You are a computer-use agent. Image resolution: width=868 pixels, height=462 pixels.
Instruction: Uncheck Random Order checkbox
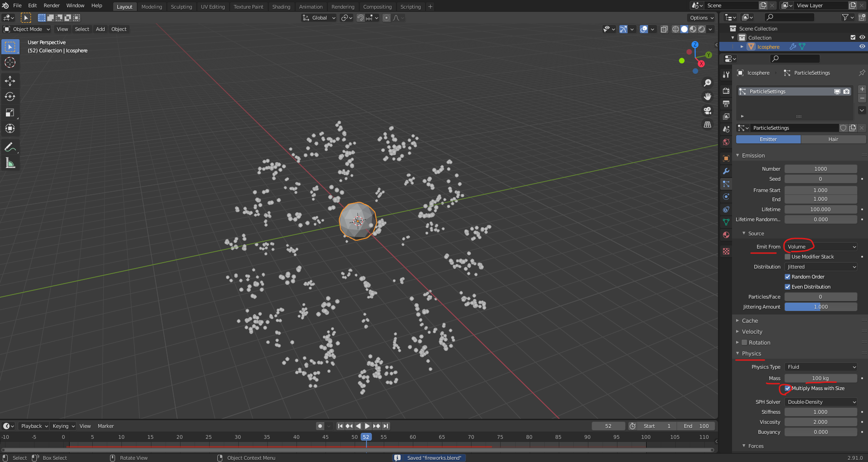click(788, 277)
